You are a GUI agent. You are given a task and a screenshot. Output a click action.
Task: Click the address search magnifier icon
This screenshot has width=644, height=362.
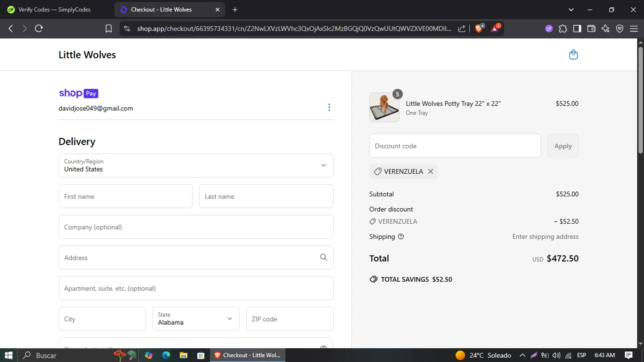pyautogui.click(x=323, y=257)
